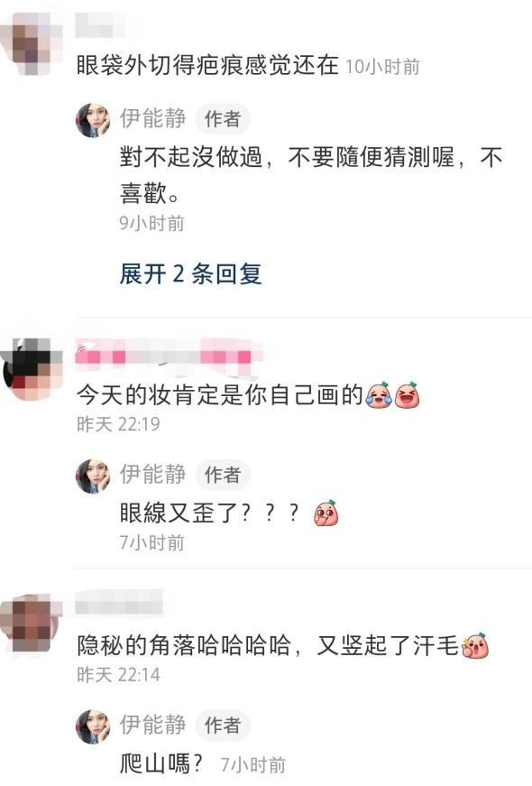Open the pixelated avatar of the first commenter
This screenshot has width=532, height=786.
(x=31, y=43)
